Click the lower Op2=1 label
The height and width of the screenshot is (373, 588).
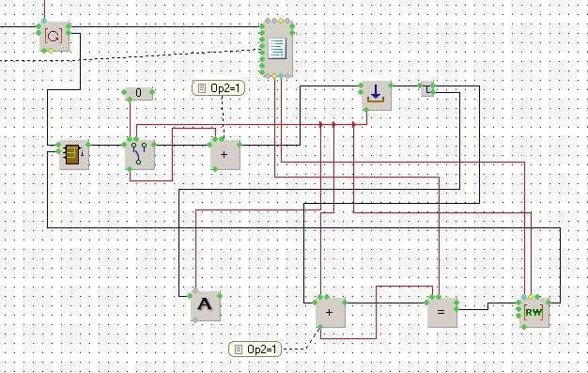[255, 350]
